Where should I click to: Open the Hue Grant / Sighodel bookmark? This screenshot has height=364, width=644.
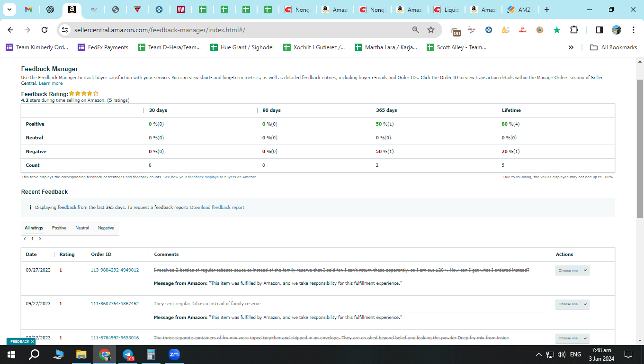click(242, 47)
